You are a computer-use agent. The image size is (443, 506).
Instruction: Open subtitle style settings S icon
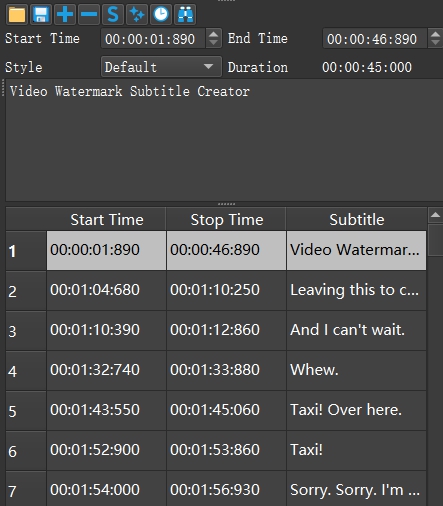click(113, 15)
